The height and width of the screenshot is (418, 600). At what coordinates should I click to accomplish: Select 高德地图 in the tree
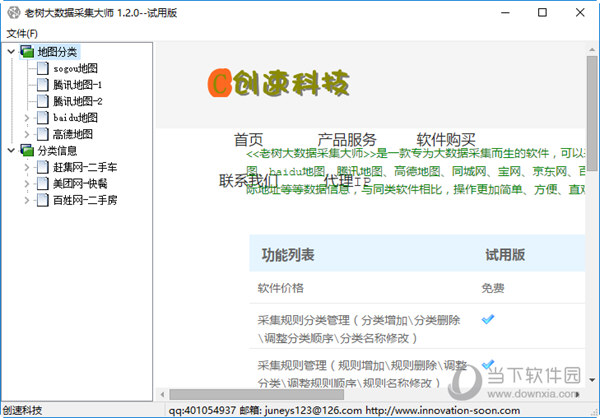[x=73, y=134]
